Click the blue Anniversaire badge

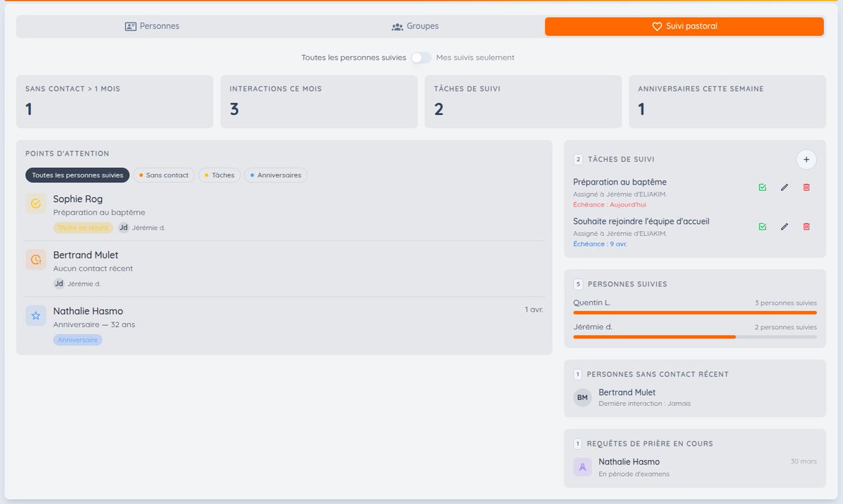pos(78,340)
